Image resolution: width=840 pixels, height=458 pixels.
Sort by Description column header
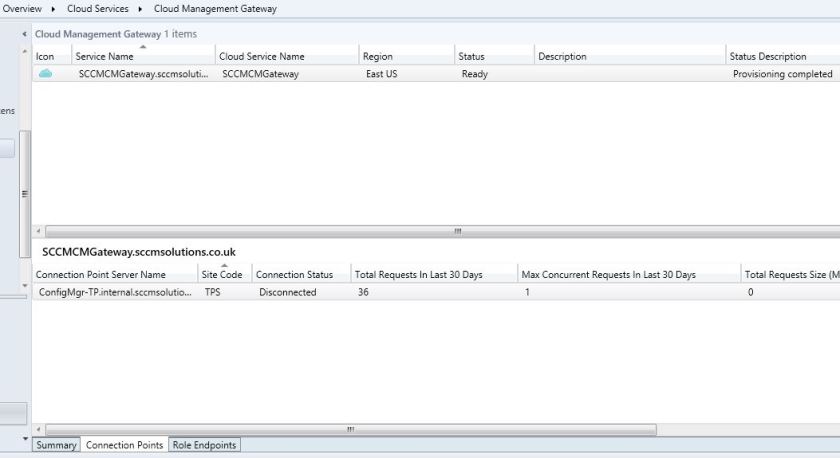click(629, 56)
